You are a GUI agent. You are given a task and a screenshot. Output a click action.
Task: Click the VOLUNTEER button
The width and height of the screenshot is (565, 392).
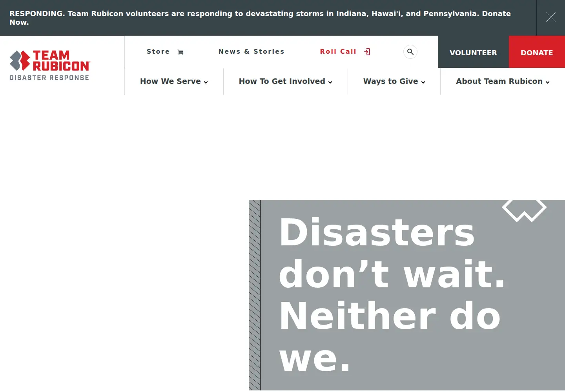473,52
